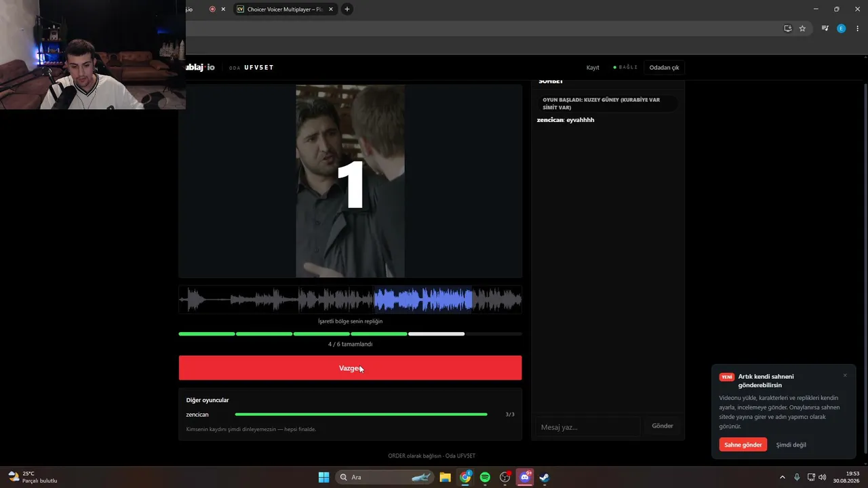Click the Odadan çık button

tap(664, 68)
